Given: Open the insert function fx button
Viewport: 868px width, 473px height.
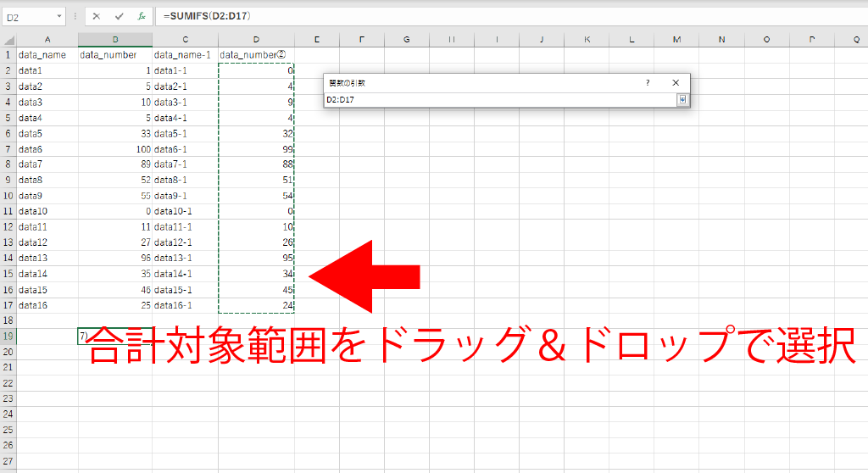Looking at the screenshot, I should click(x=142, y=16).
